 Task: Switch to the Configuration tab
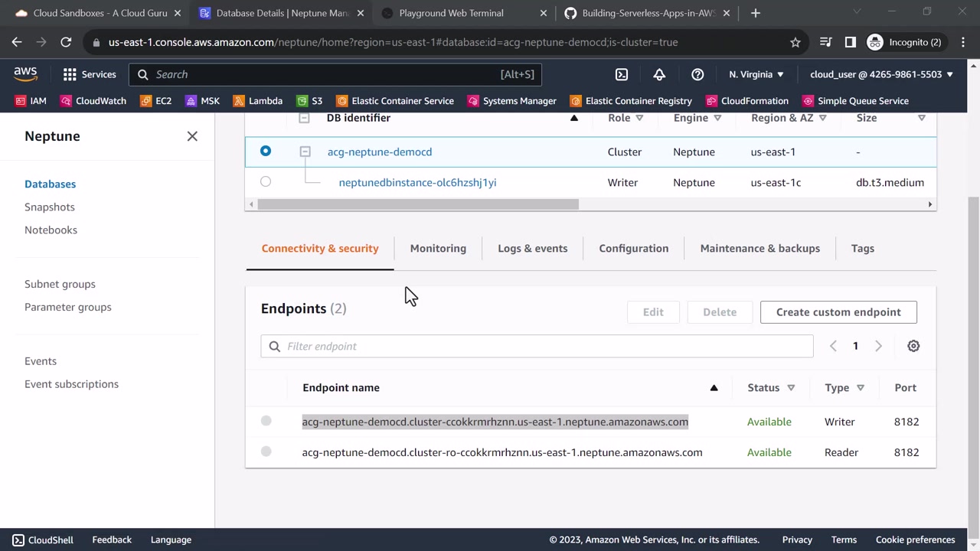(x=633, y=249)
